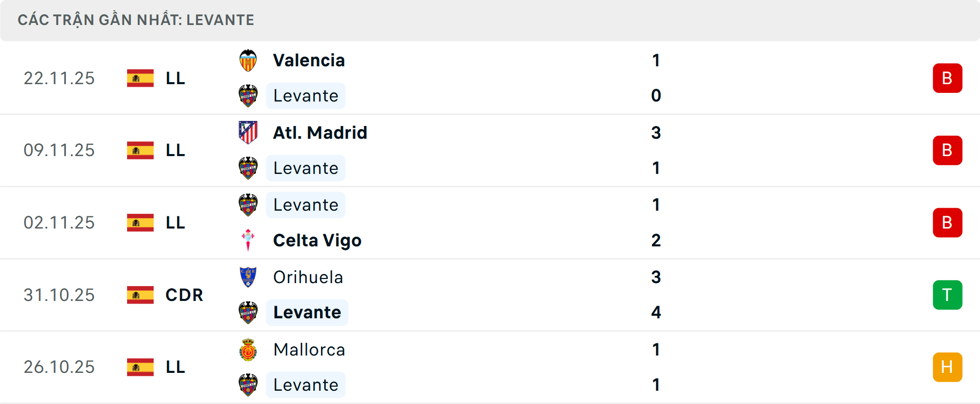Open the Valencia team link
980x404 pixels.
point(309,61)
